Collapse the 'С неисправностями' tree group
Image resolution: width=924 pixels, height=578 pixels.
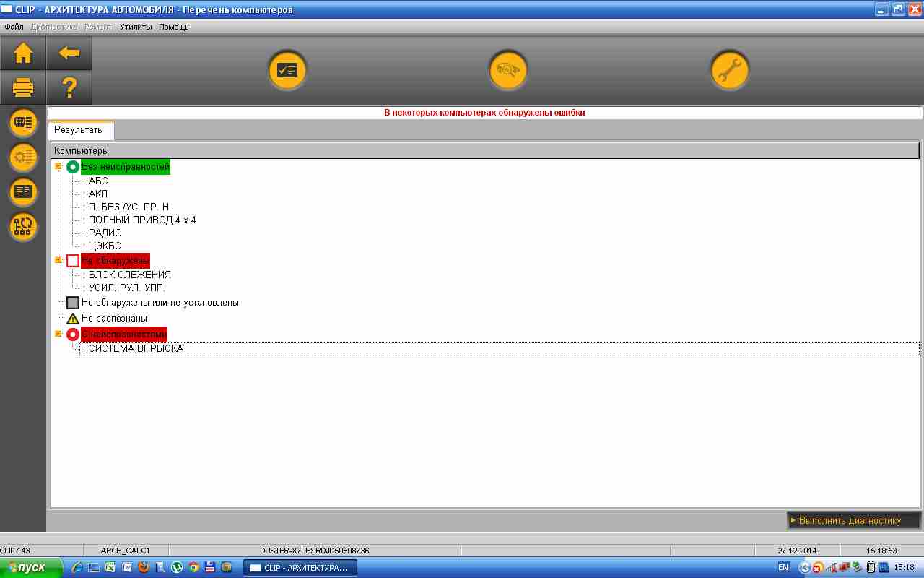point(58,334)
